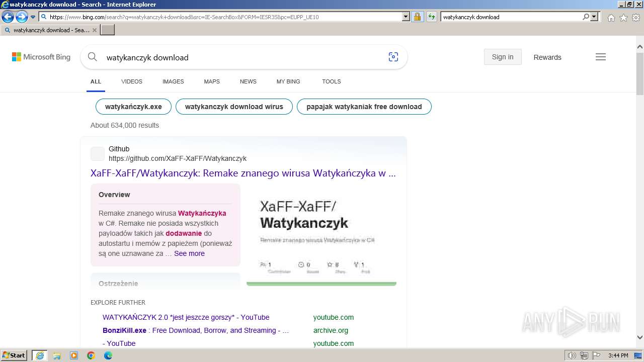
Task: Click the IE toolbar search box
Action: click(511, 17)
